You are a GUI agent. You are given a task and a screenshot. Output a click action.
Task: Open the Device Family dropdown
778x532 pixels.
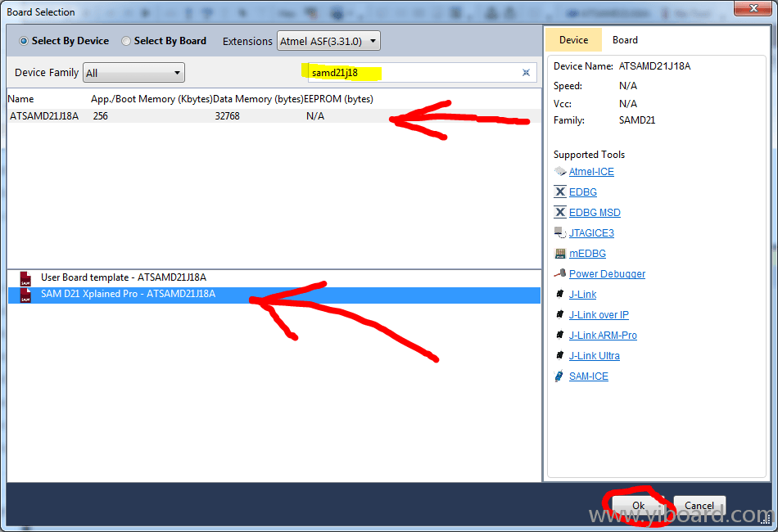click(x=134, y=73)
